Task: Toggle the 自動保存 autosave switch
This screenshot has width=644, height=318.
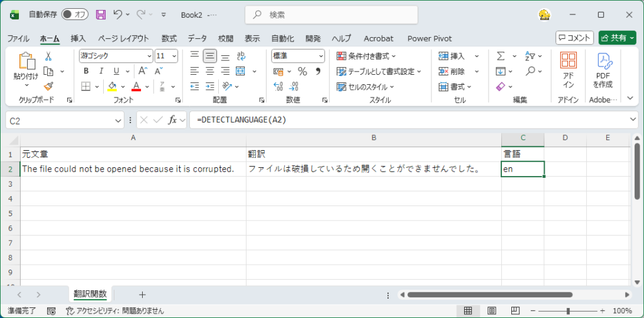Action: (x=75, y=14)
